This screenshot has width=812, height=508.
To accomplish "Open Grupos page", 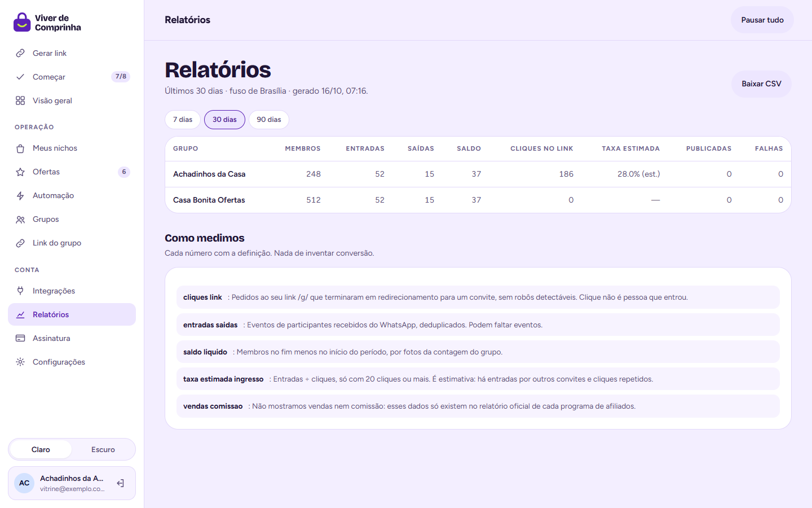I will click(72, 219).
